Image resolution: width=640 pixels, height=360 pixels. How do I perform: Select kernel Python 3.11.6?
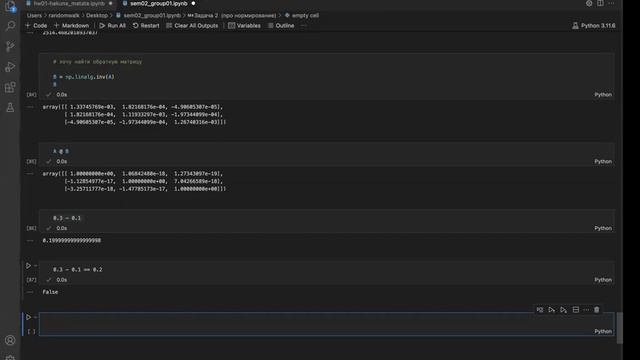593,26
